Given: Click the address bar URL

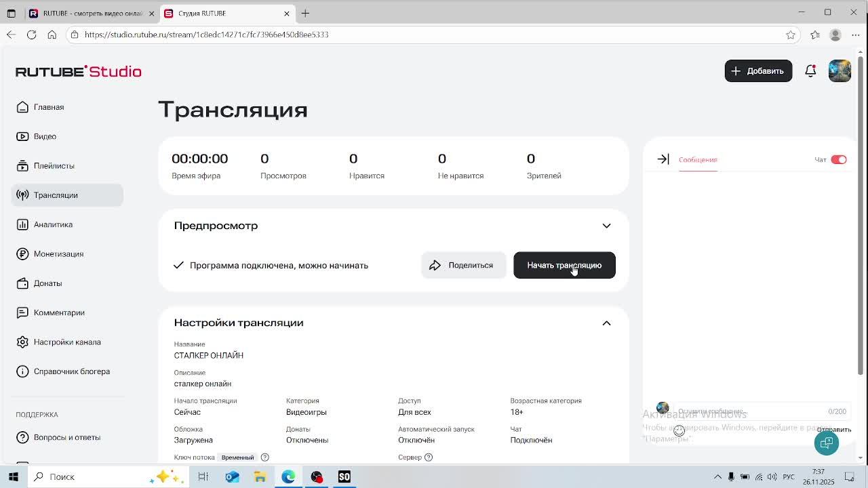Looking at the screenshot, I should (207, 35).
